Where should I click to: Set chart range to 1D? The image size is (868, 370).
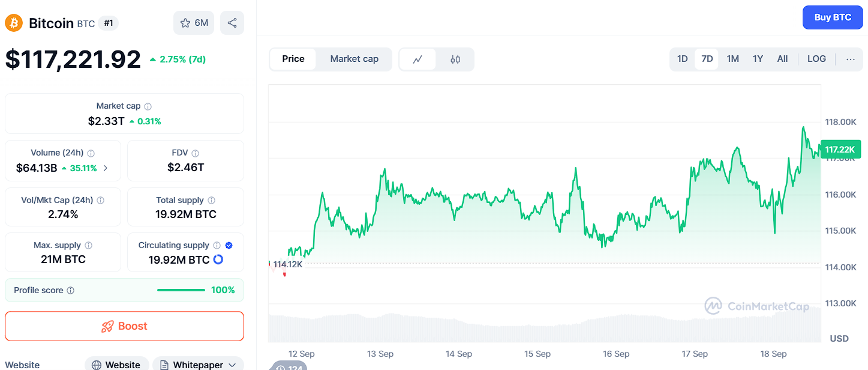click(683, 59)
